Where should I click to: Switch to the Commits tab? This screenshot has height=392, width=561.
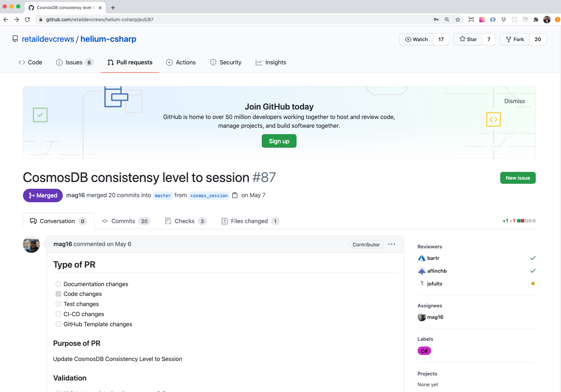(125, 221)
